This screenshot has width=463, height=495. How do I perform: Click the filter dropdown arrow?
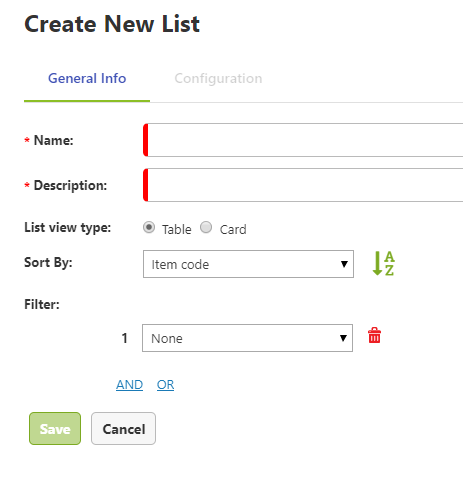point(343,338)
